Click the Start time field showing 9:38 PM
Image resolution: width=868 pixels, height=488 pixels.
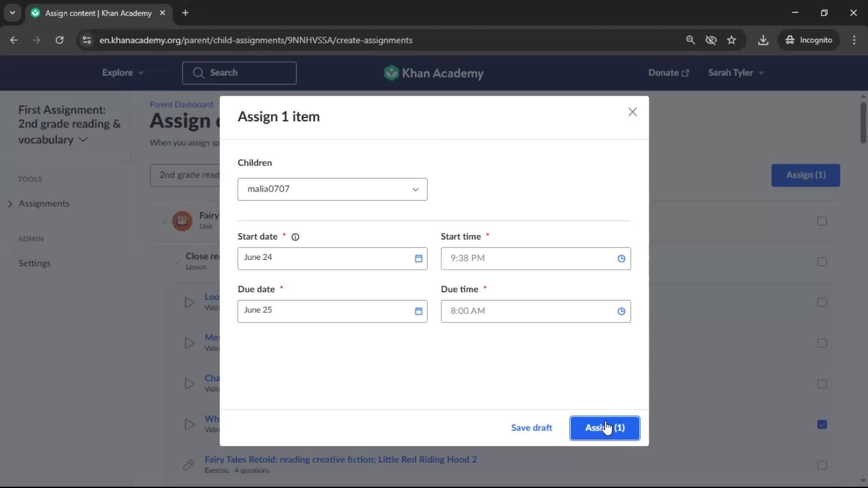(536, 258)
